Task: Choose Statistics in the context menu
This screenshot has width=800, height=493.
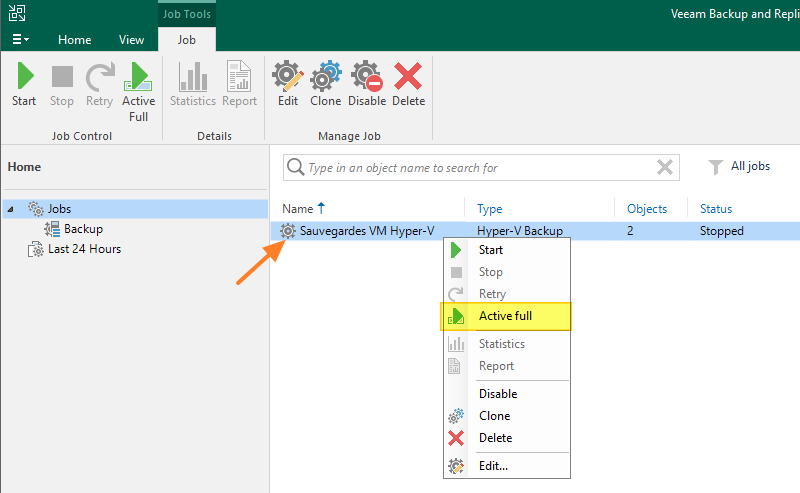Action: pos(507,344)
